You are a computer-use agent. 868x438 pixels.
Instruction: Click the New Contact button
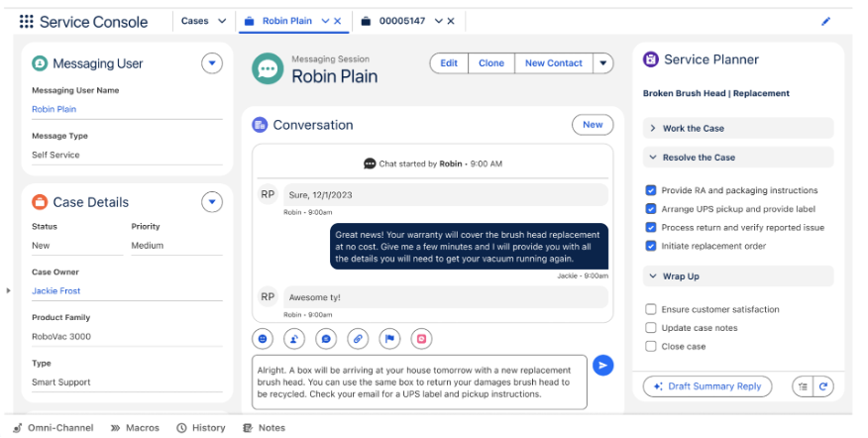pos(554,63)
